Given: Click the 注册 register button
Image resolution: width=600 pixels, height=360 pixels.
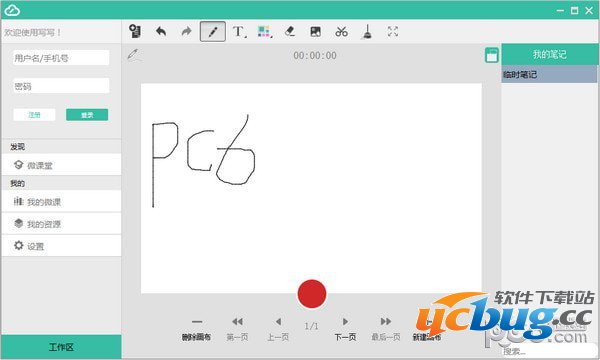Looking at the screenshot, I should pos(34,115).
